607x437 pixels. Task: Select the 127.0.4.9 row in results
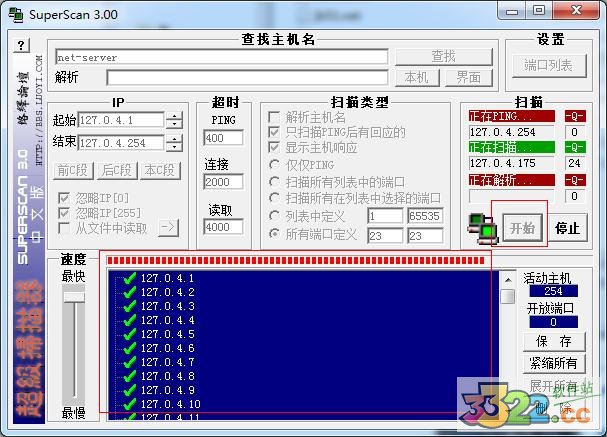click(x=167, y=390)
